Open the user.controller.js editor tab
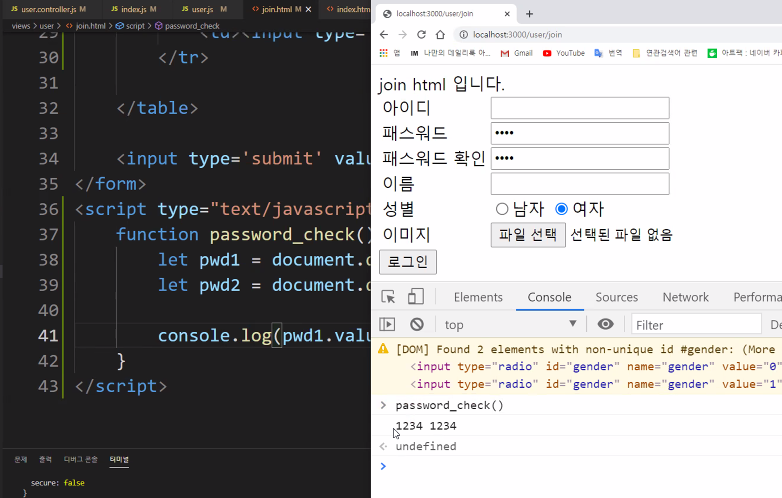Image resolution: width=782 pixels, height=498 pixels. pos(52,9)
